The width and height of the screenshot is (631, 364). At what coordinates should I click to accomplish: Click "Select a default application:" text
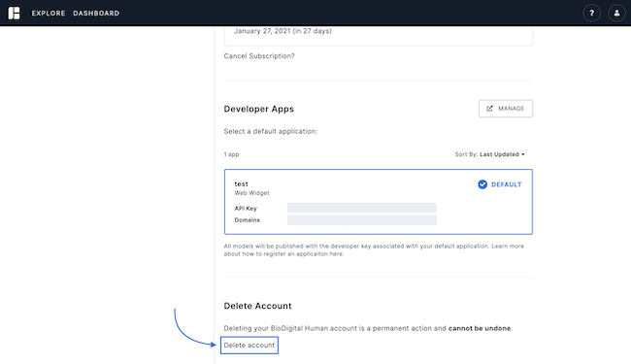(271, 131)
